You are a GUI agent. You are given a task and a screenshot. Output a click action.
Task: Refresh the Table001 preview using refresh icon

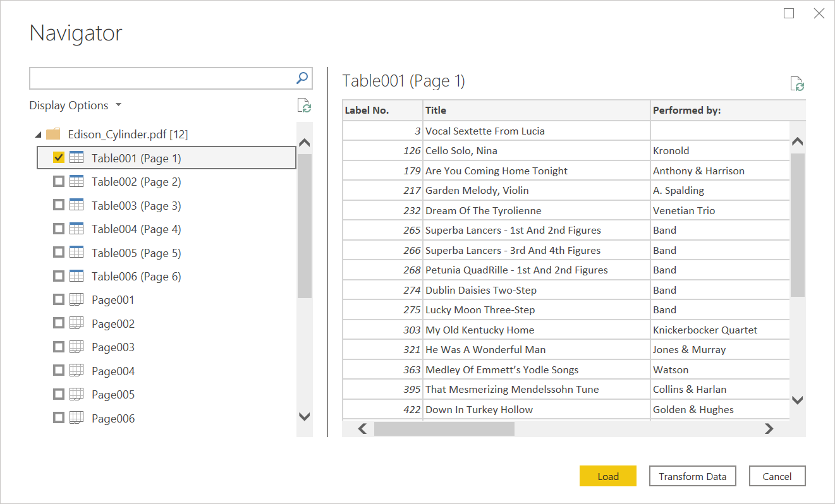(796, 83)
